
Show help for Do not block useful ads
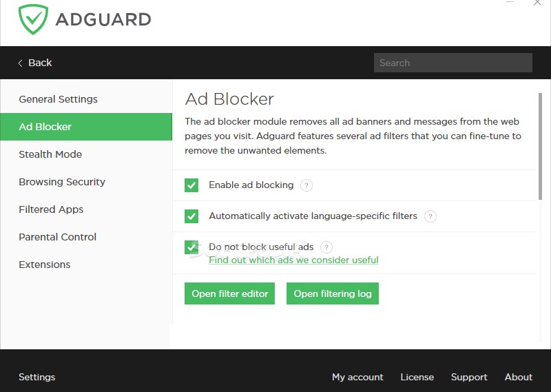tap(326, 247)
